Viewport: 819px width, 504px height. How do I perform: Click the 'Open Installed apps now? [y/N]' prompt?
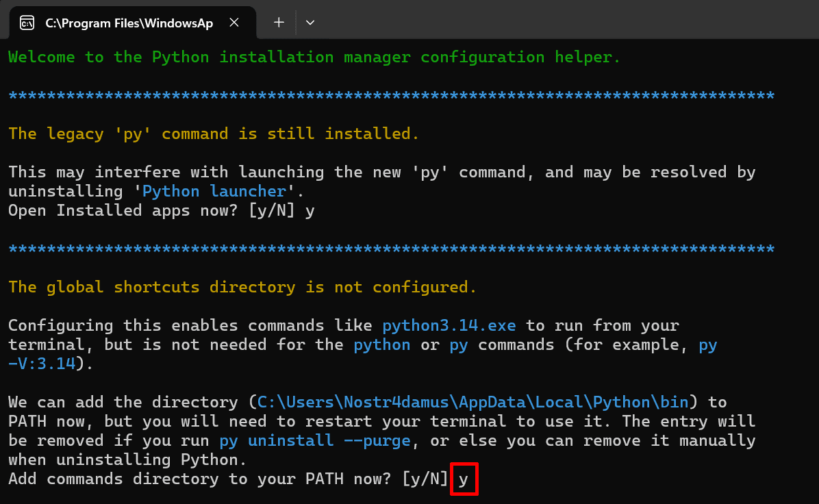pos(151,210)
